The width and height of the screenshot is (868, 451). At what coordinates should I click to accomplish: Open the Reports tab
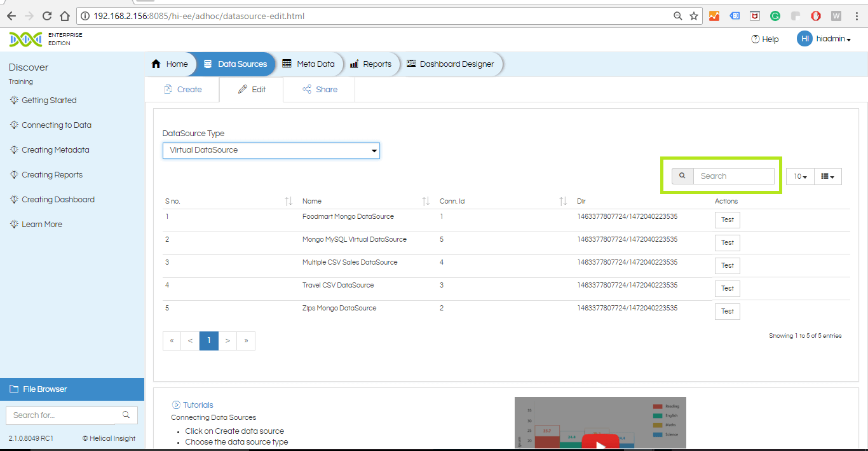point(370,64)
